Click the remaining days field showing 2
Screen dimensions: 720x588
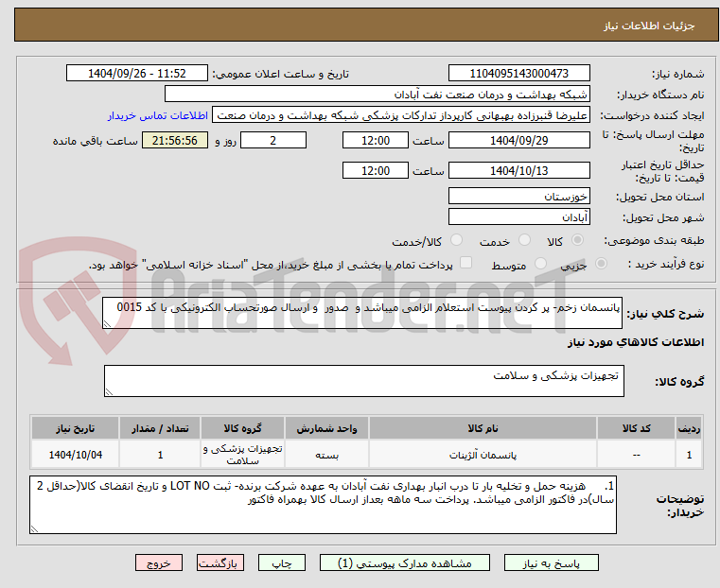273,140
